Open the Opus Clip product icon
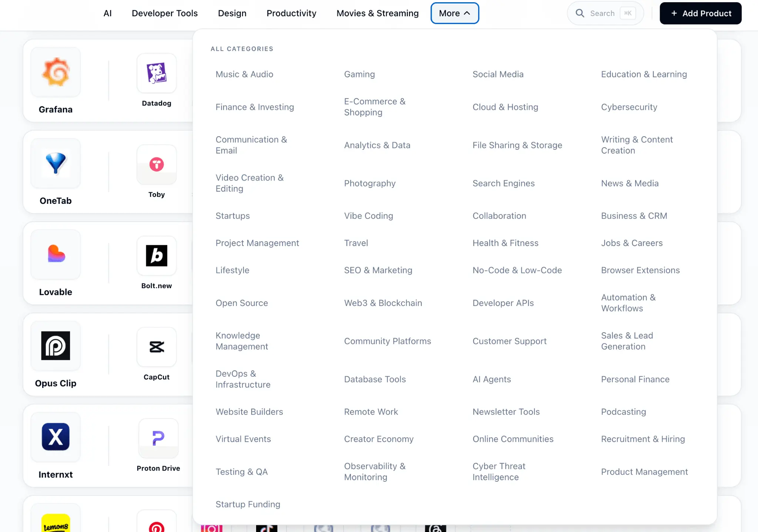The height and width of the screenshot is (532, 758). point(56,346)
